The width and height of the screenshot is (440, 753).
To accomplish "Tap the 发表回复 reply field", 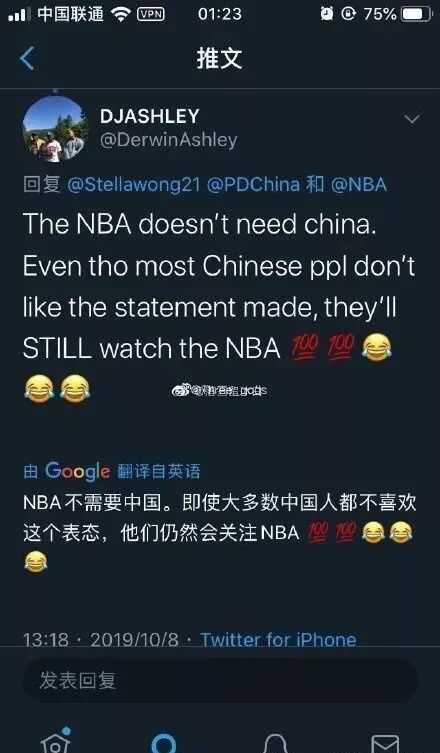I will 220,680.
